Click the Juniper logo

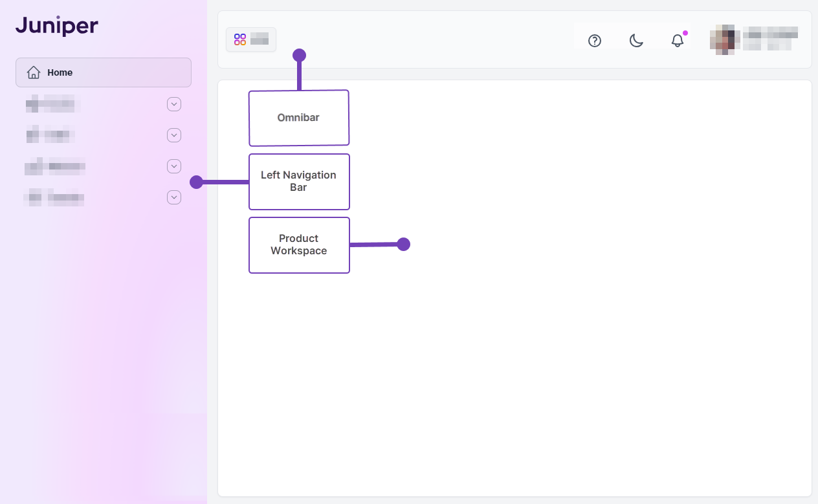click(56, 25)
